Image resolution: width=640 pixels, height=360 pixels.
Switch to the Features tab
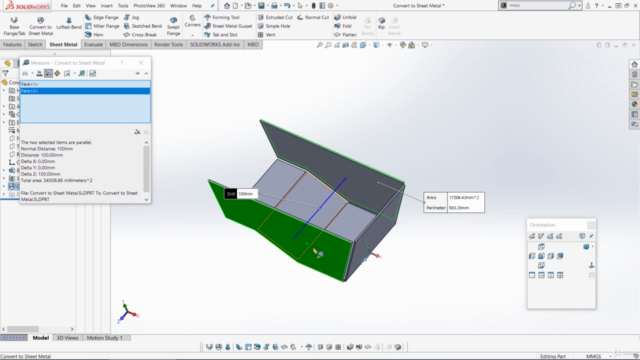point(12,44)
